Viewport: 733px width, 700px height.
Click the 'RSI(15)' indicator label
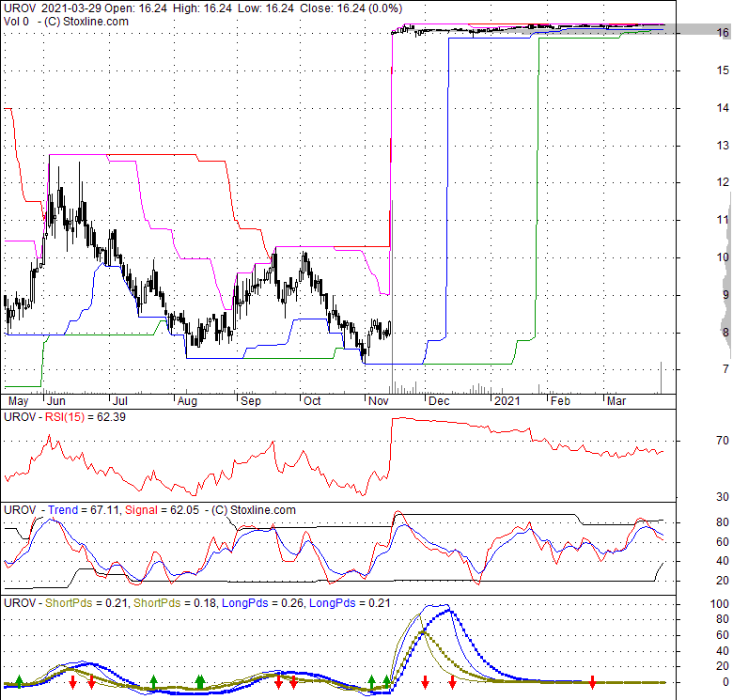pos(65,417)
